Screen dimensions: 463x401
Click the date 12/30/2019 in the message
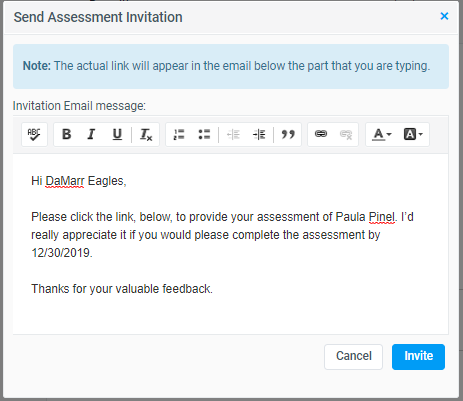pyautogui.click(x=61, y=253)
